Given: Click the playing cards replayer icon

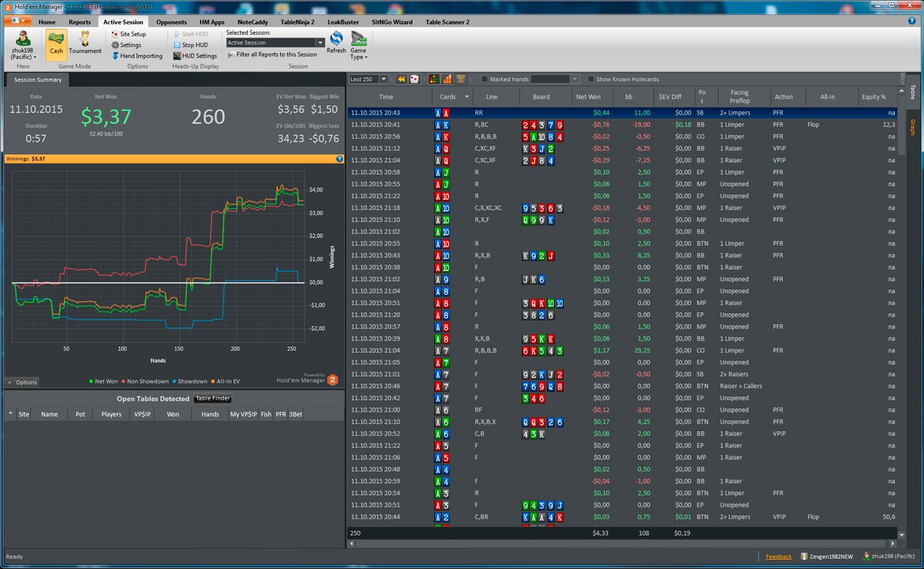Looking at the screenshot, I should coord(414,79).
